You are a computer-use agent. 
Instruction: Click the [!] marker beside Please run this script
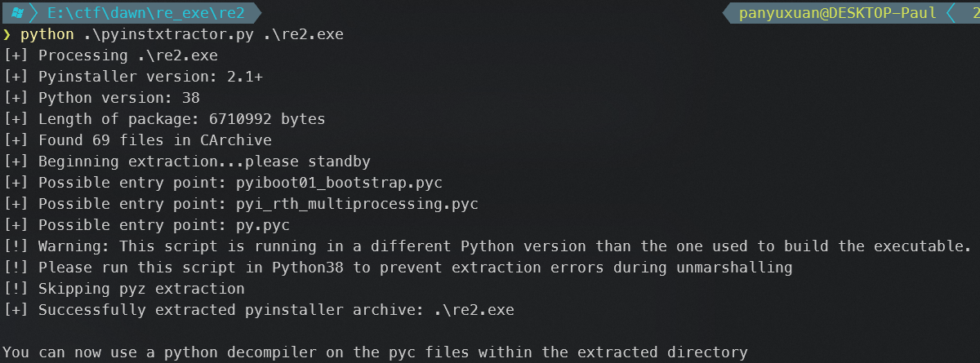tap(16, 268)
